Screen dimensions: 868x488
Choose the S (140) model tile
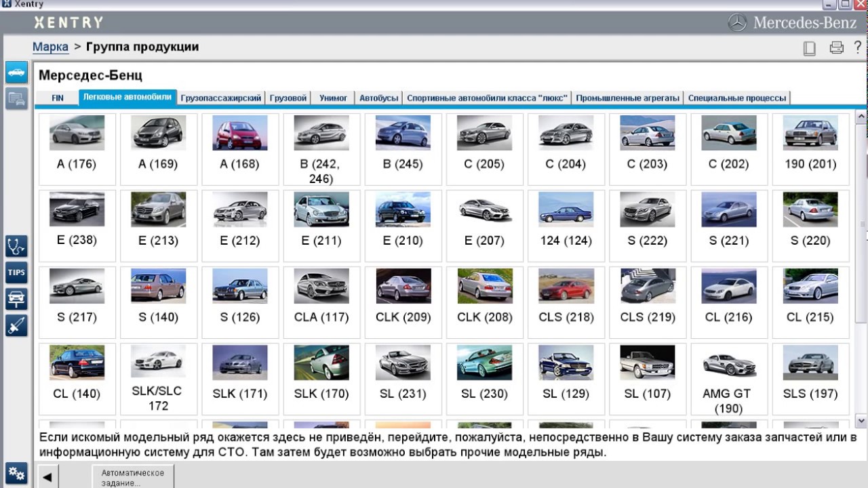(x=159, y=302)
